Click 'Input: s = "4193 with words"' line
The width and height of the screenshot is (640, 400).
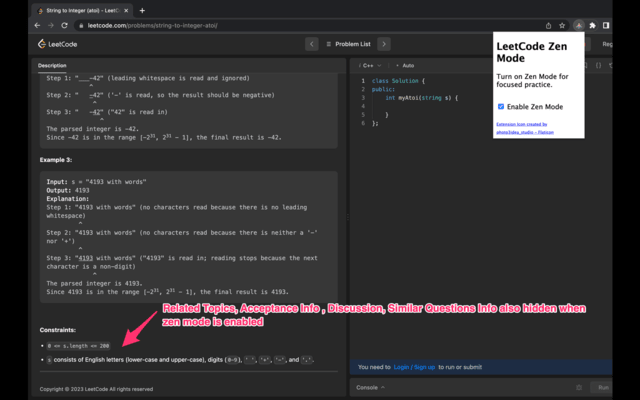96,182
